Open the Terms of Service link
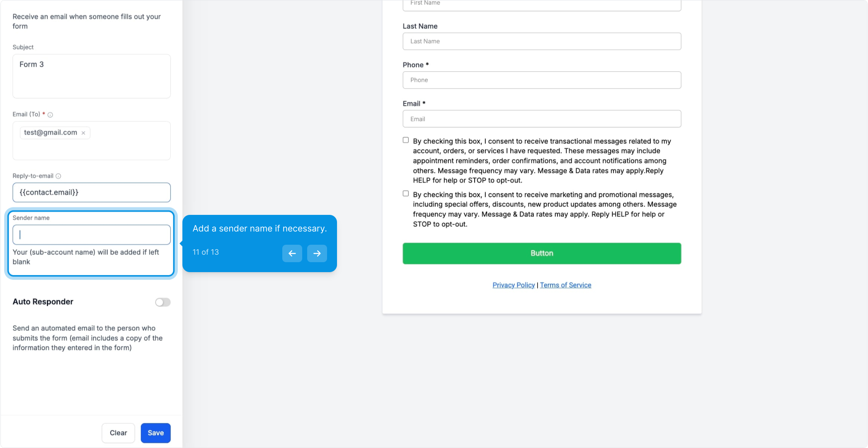Viewport: 868px width, 448px height. click(565, 285)
